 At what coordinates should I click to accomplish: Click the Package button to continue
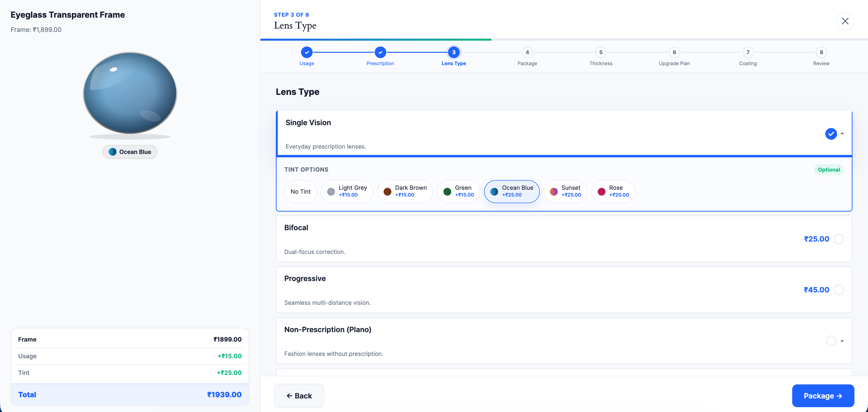pos(823,396)
